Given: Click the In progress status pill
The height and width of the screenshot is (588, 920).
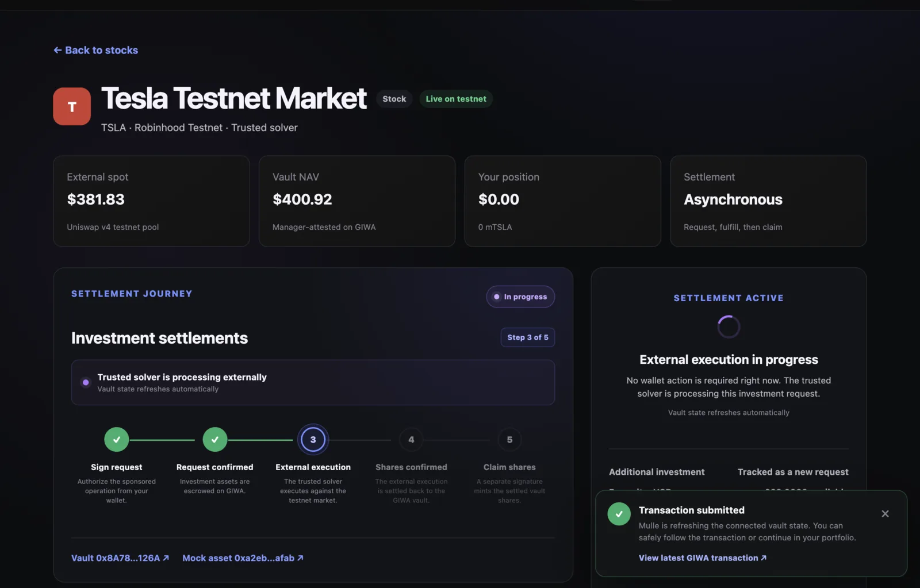Looking at the screenshot, I should point(520,297).
